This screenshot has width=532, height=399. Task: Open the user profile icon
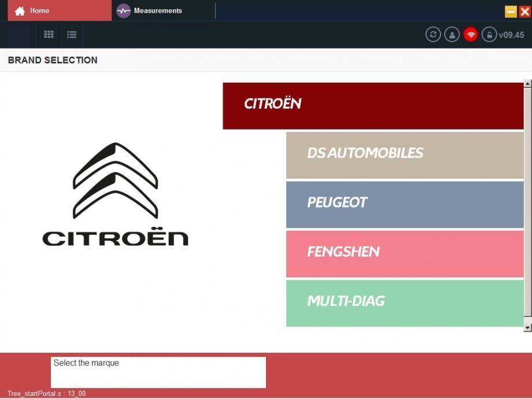(x=452, y=35)
